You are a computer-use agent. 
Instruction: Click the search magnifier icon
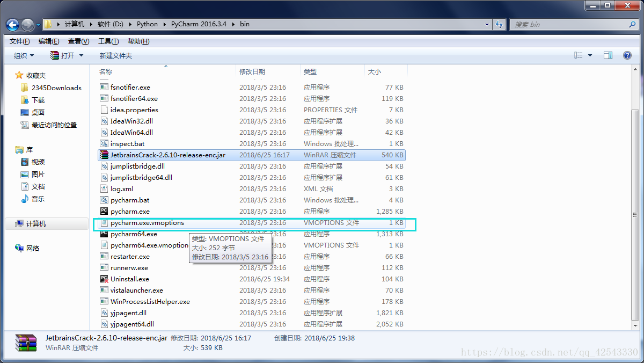pyautogui.click(x=633, y=24)
